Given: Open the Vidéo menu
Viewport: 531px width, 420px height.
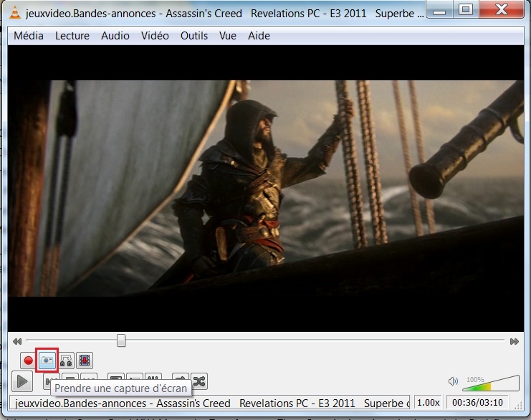Looking at the screenshot, I should click(x=155, y=36).
